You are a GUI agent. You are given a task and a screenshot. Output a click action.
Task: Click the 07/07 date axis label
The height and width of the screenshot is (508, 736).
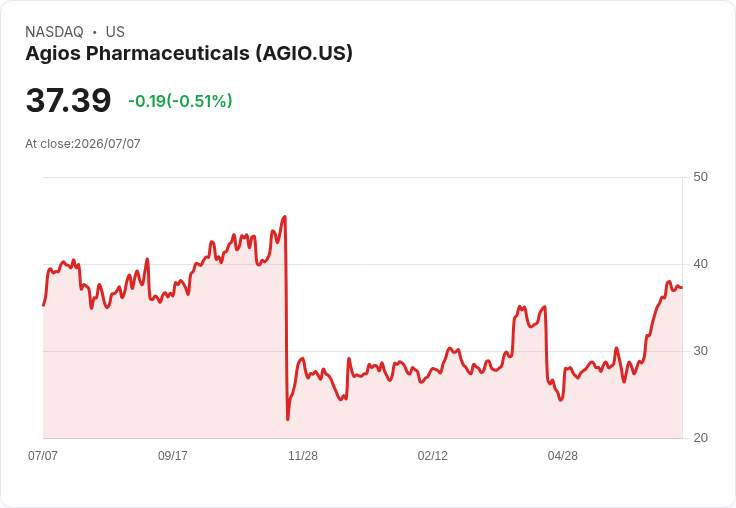click(x=43, y=455)
